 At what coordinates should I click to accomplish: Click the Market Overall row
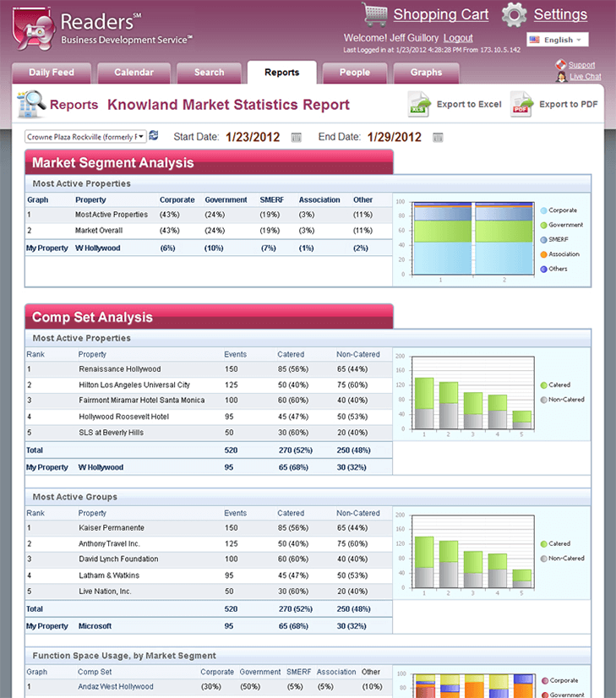(x=209, y=231)
